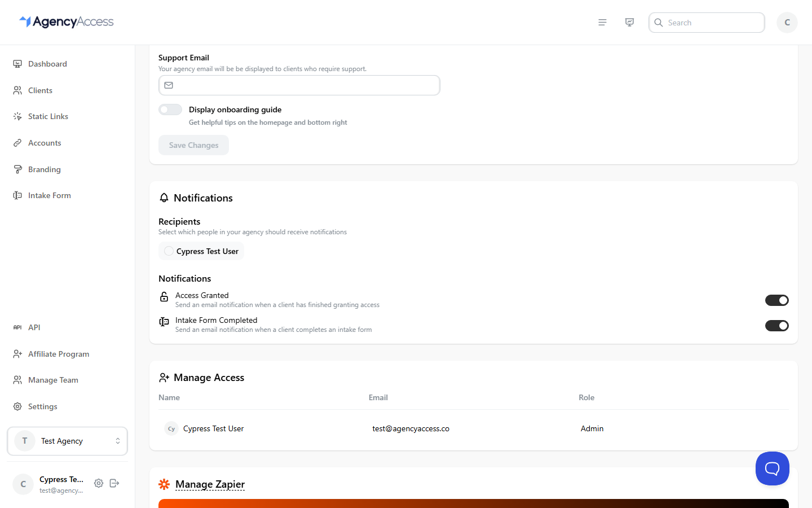Open Accounts from sidebar
This screenshot has width=812, height=508.
click(45, 143)
